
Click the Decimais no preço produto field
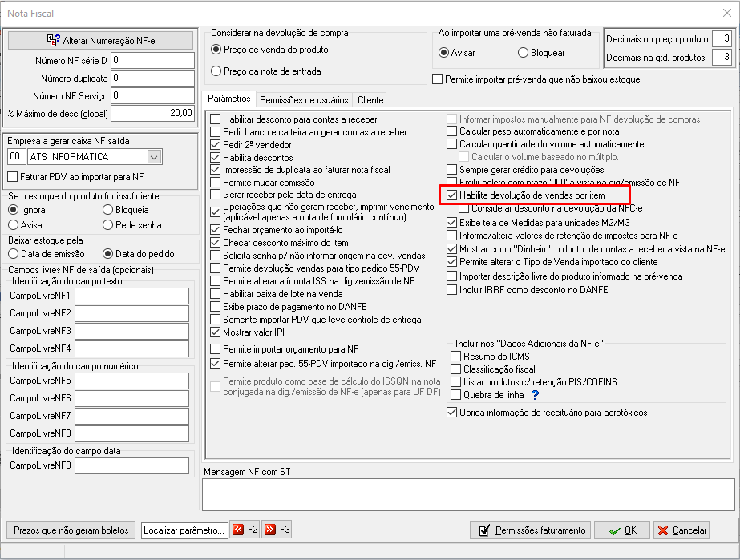[722, 38]
